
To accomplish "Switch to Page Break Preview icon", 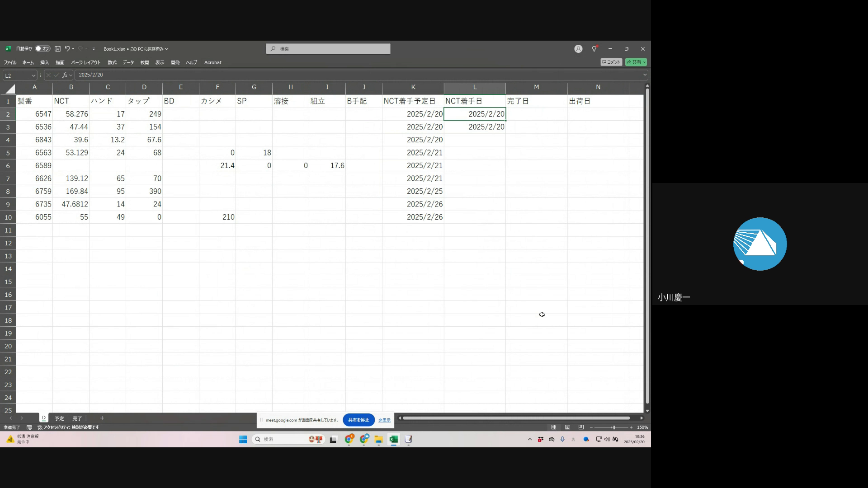I will click(x=581, y=427).
